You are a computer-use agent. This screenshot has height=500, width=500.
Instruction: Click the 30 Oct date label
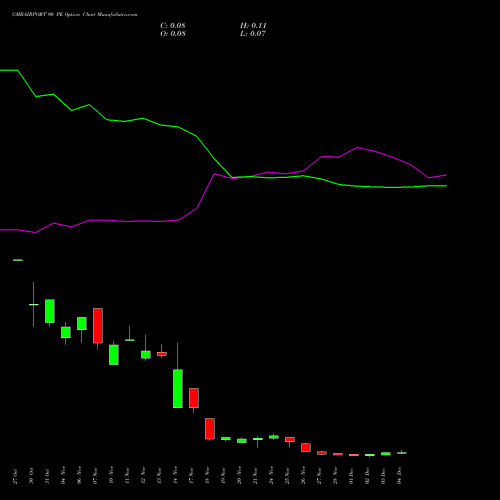pyautogui.click(x=31, y=476)
